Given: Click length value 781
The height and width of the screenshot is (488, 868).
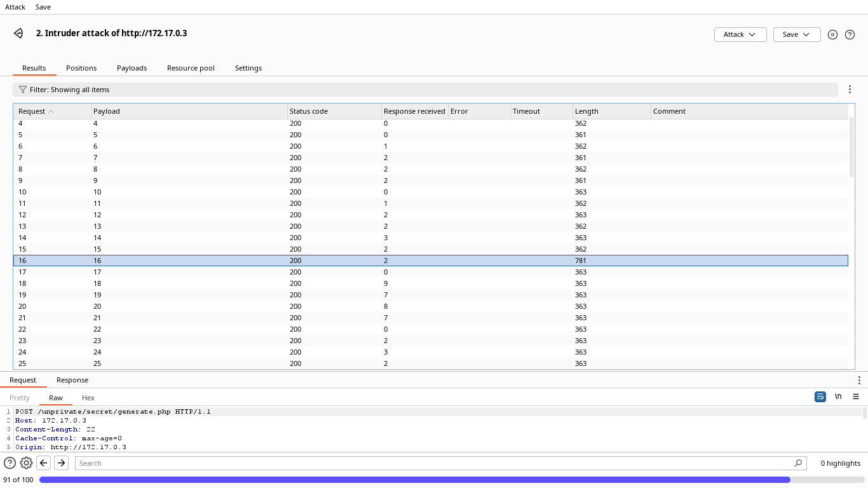Looking at the screenshot, I should [x=580, y=261].
